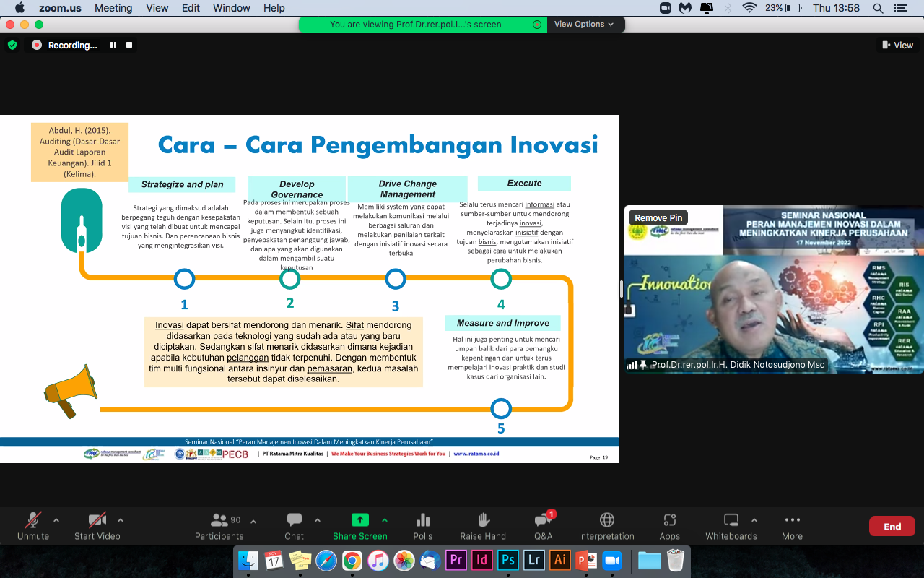Expand audio options arrow beside Unmute
This screenshot has height=578, width=924.
tap(56, 520)
